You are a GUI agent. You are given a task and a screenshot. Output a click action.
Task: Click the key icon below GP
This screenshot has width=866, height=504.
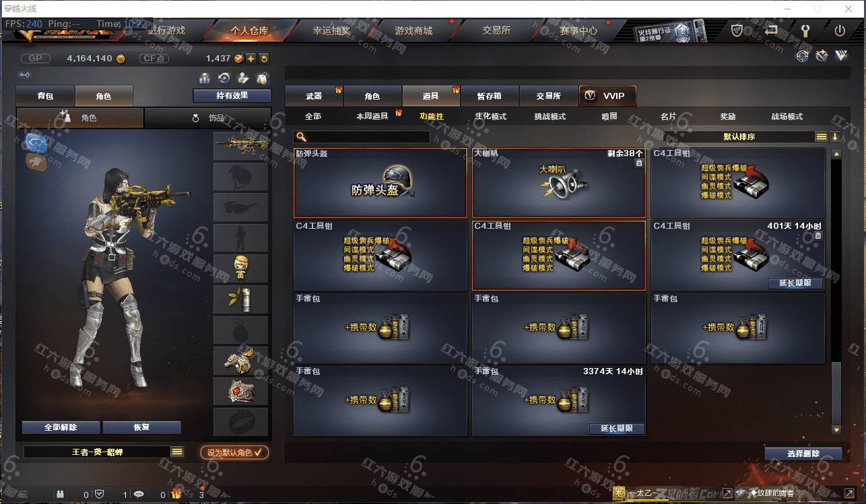[24, 75]
